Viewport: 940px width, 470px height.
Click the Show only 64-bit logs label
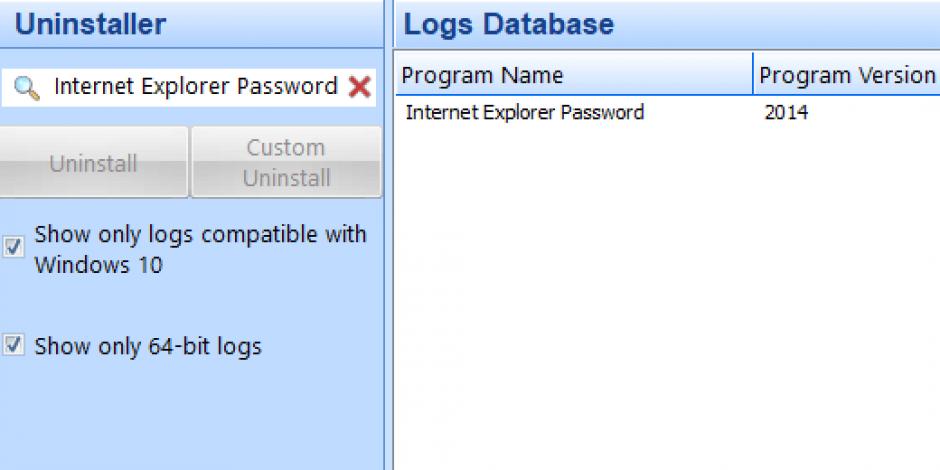point(147,347)
